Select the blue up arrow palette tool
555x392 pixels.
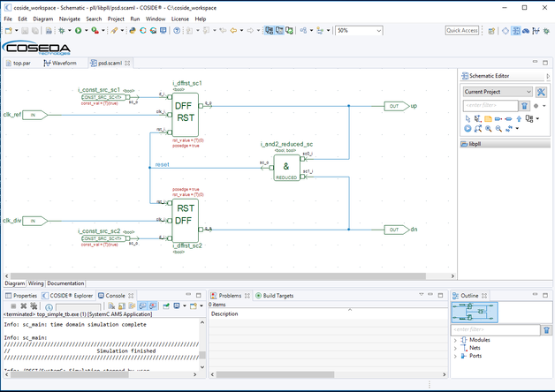519,118
